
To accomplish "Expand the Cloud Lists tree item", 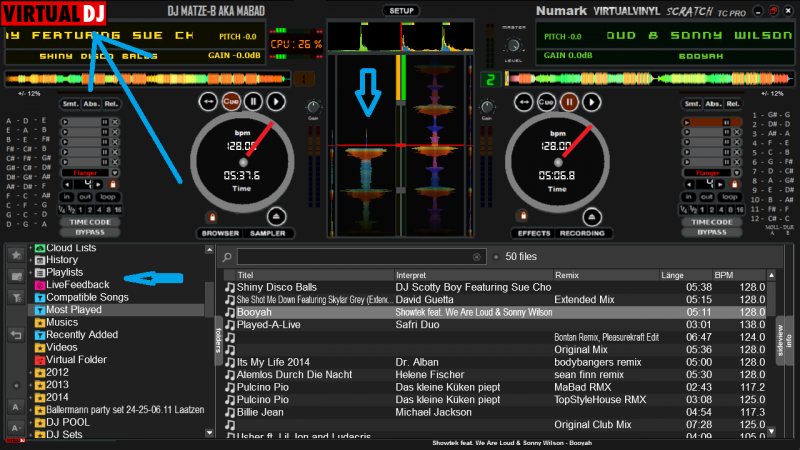I will tap(30, 248).
